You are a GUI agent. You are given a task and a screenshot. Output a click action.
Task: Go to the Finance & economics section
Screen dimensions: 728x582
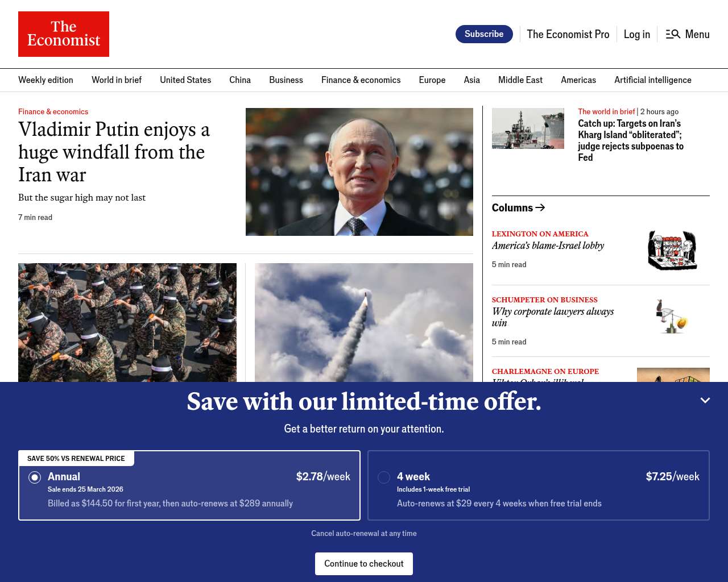pos(361,80)
